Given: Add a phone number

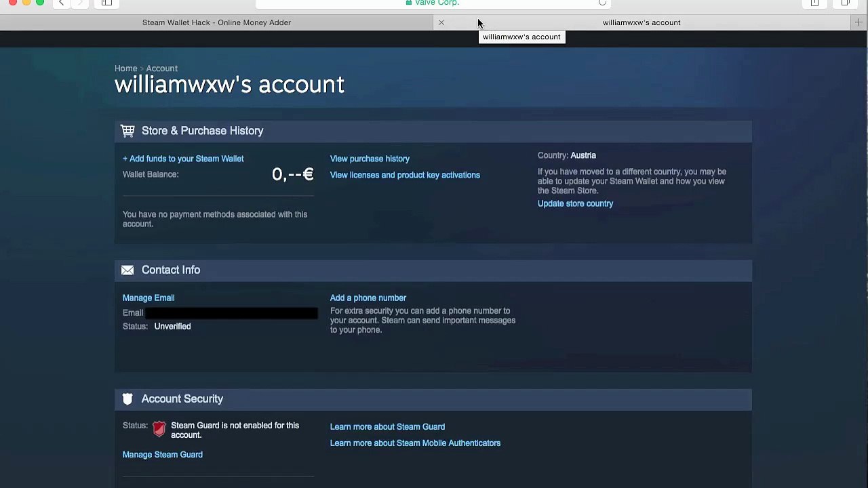Looking at the screenshot, I should pyautogui.click(x=368, y=298).
